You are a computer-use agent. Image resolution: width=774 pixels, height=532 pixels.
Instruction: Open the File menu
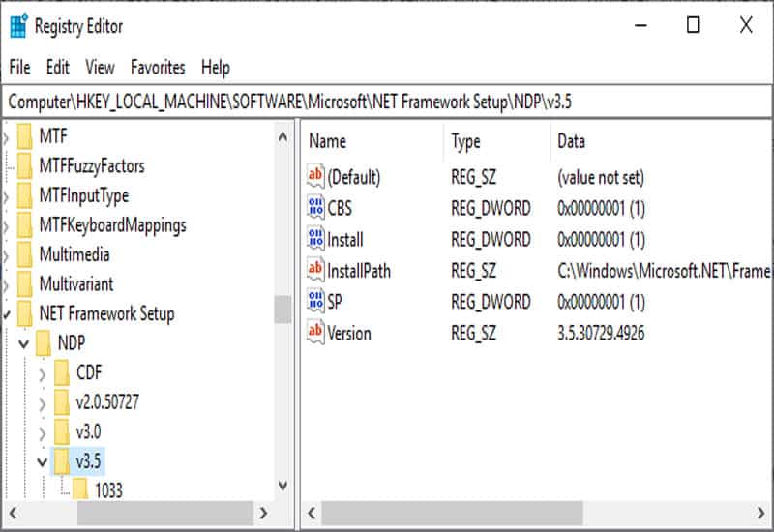click(x=19, y=67)
